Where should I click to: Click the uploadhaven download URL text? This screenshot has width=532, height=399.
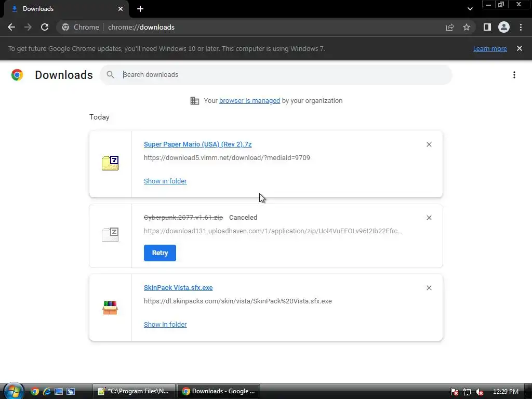click(273, 231)
